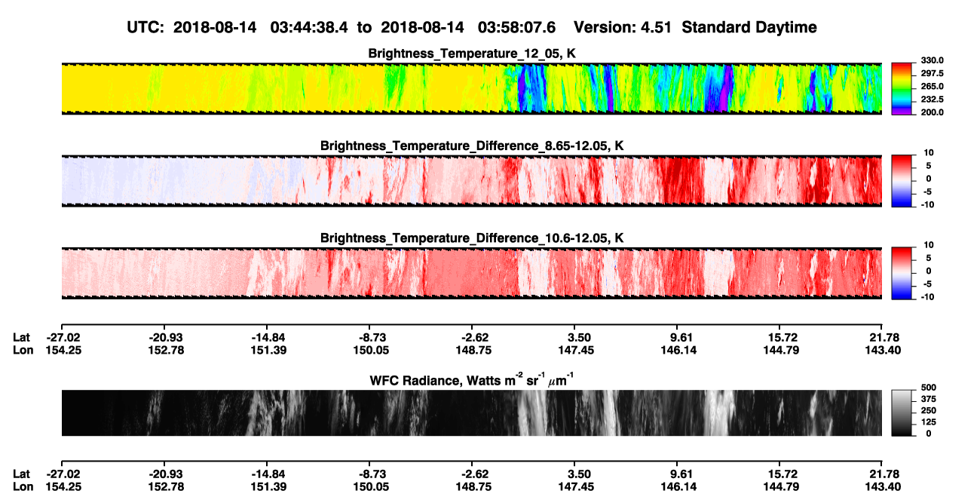The width and height of the screenshot is (980, 503).
Task: Click the 10.6-12.05 difference red-blue colorbar
Action: point(902,272)
